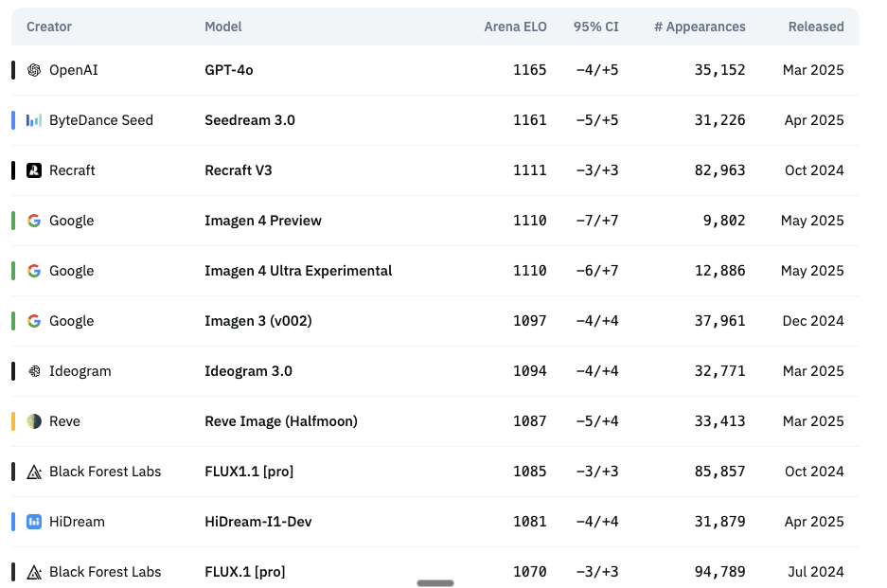Image resolution: width=887 pixels, height=588 pixels.
Task: Click Google logo beside Imagen 3 (v002)
Action: pyautogui.click(x=34, y=321)
